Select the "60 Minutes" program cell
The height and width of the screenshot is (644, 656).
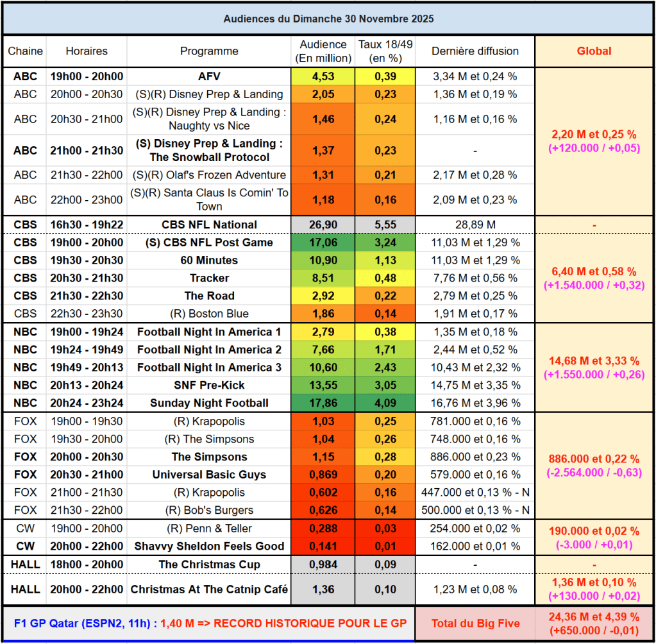[209, 260]
